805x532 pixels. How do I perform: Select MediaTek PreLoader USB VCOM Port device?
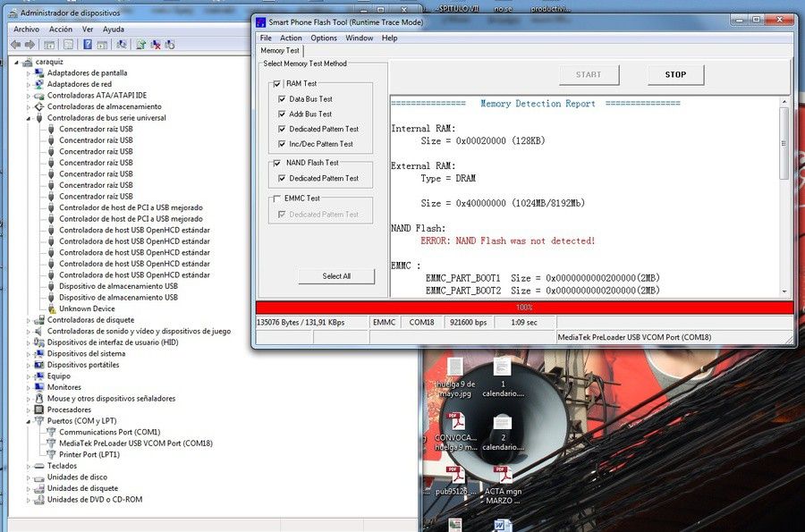[136, 443]
